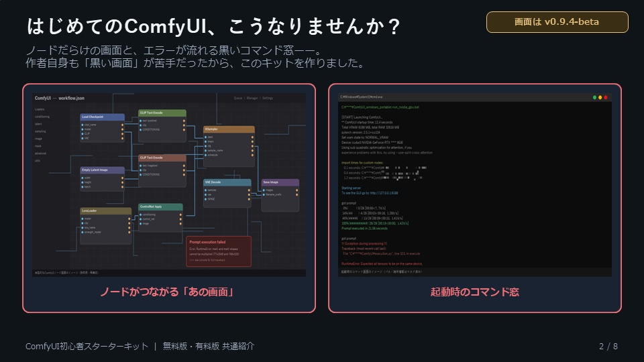Click filename_prefix row in Save Image node

[x=280, y=194]
